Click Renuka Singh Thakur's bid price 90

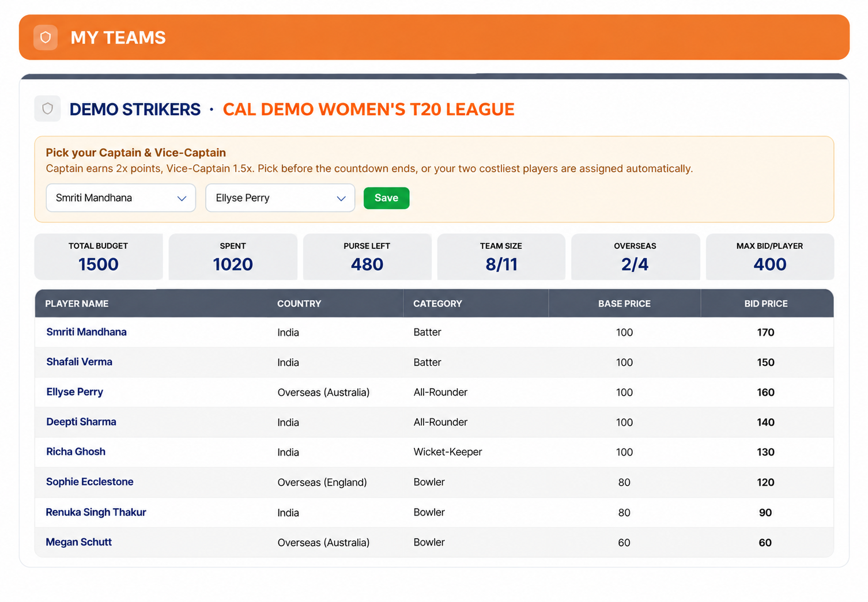[x=765, y=513]
